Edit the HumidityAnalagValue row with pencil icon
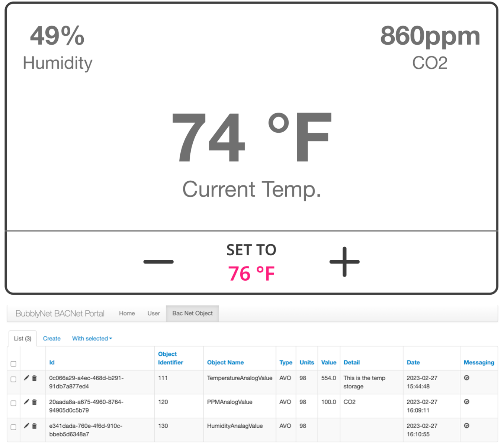 click(x=26, y=426)
